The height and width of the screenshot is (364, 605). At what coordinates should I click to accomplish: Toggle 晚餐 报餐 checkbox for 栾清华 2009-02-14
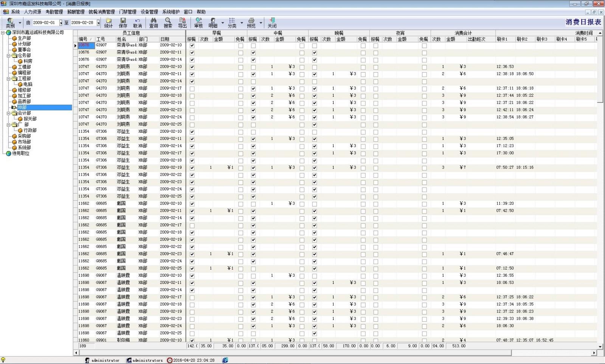coord(315,60)
